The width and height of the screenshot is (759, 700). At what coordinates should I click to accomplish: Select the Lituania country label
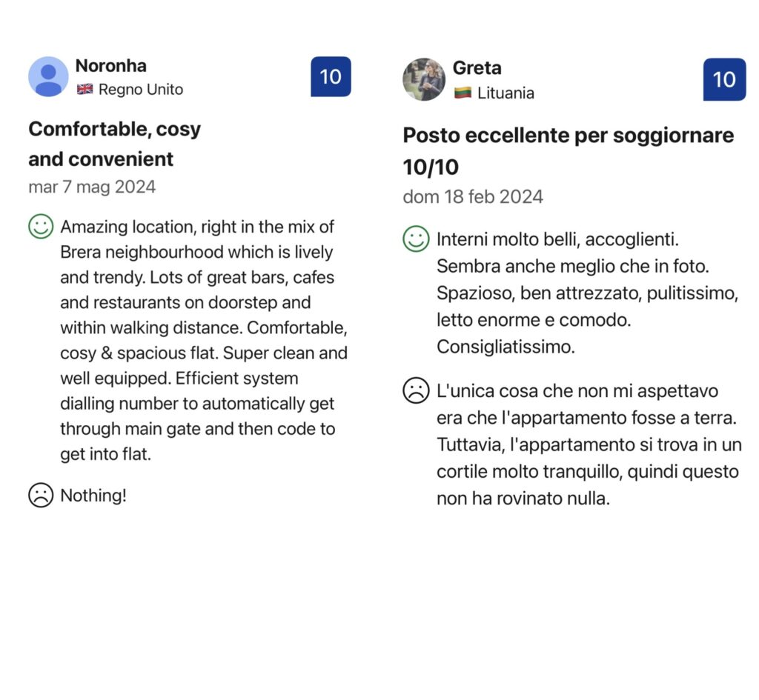pyautogui.click(x=506, y=93)
